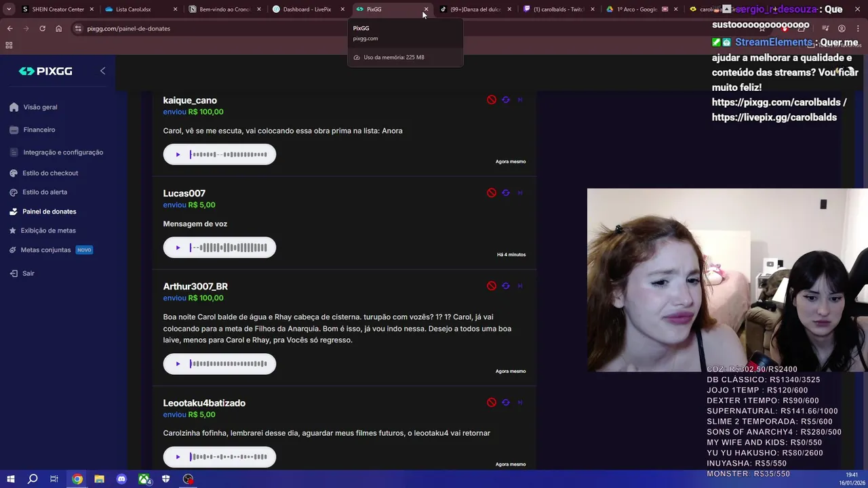The height and width of the screenshot is (488, 868).
Task: Play Leootaku4batizado's voice message
Action: coord(178,457)
